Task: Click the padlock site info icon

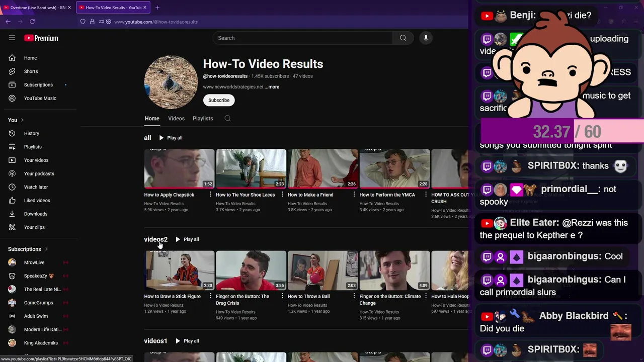Action: [x=92, y=22]
